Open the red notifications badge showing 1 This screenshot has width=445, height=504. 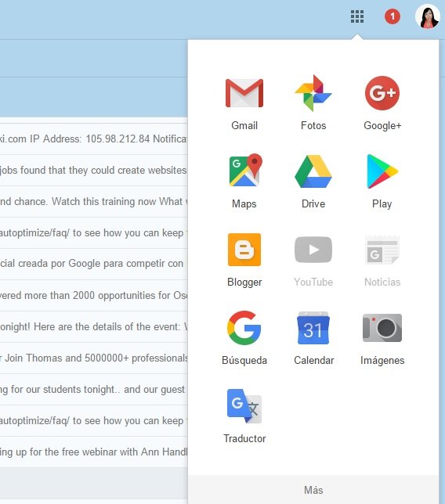[x=393, y=16]
